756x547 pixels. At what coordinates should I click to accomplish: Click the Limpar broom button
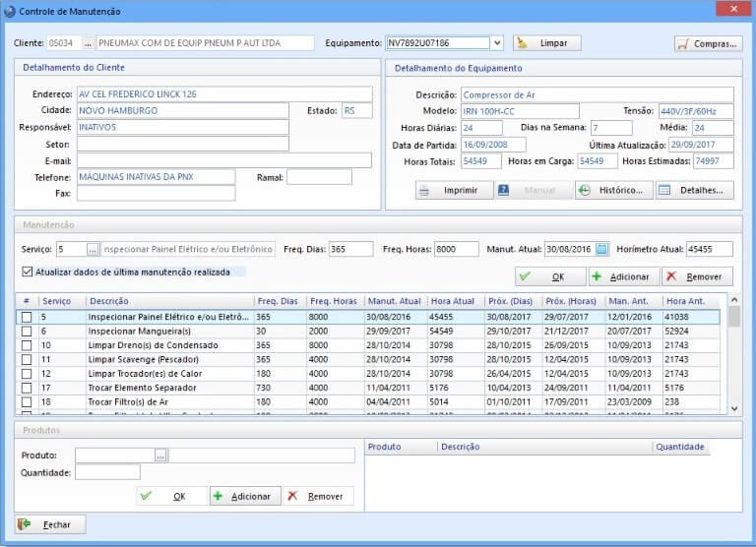[546, 43]
